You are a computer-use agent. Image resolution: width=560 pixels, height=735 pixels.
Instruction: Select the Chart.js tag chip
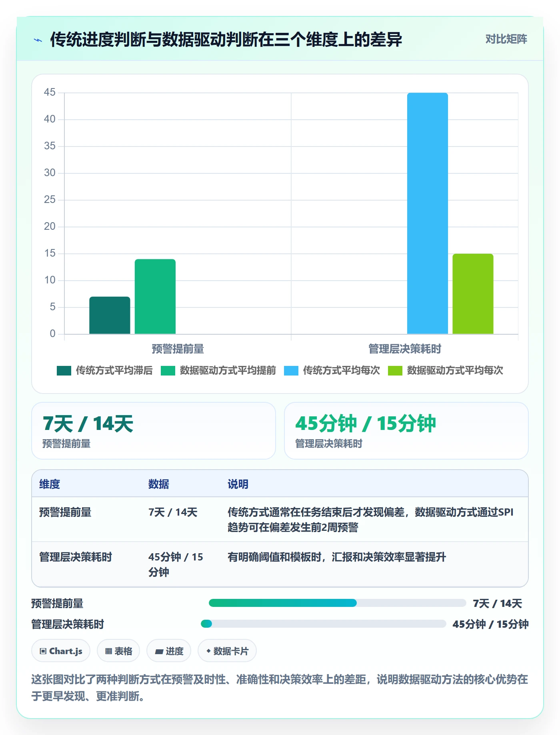(61, 651)
